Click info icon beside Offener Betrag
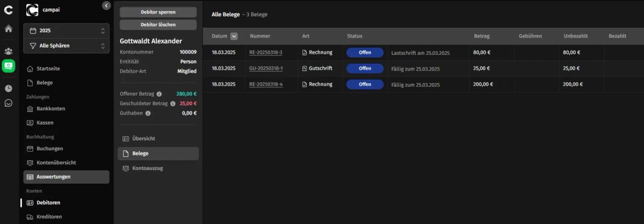Viewport: 644px width, 224px height. (x=159, y=94)
